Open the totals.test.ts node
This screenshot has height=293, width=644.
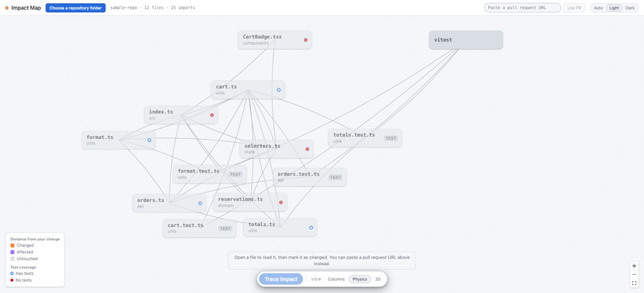pyautogui.click(x=364, y=138)
